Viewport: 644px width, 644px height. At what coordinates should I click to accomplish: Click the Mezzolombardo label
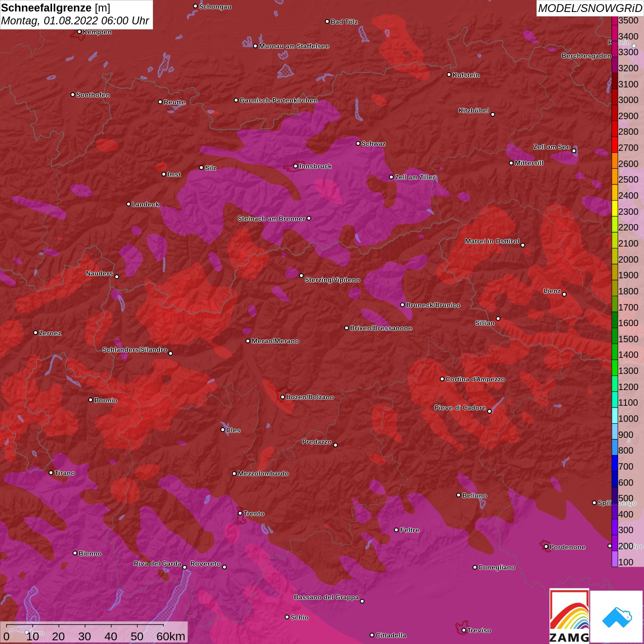263,473
